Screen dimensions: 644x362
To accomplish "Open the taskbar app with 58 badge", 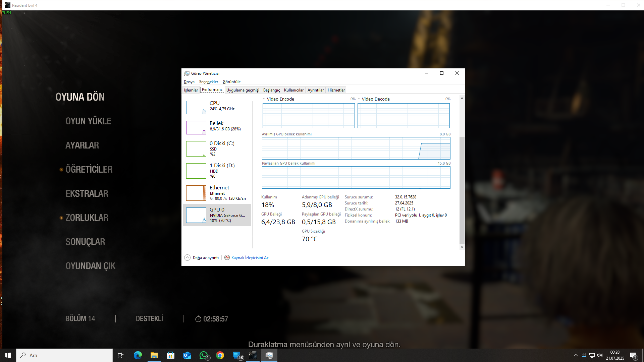I will (x=237, y=355).
